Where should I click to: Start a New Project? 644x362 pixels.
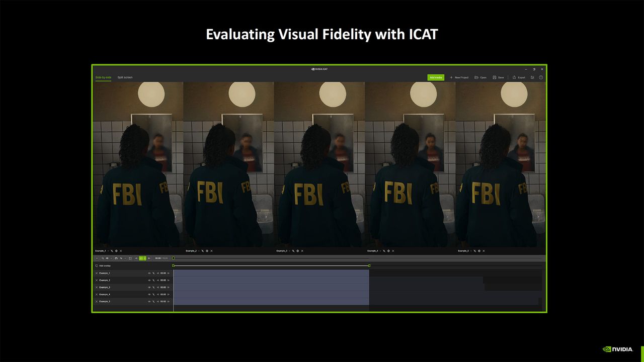pyautogui.click(x=459, y=77)
